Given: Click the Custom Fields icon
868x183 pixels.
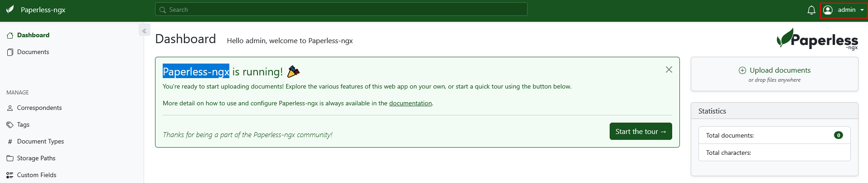Looking at the screenshot, I should point(10,175).
